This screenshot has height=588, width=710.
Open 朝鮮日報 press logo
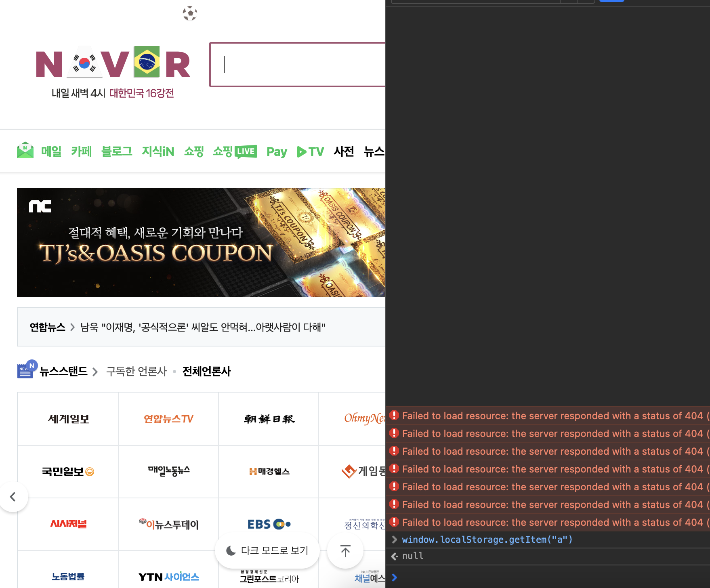269,419
